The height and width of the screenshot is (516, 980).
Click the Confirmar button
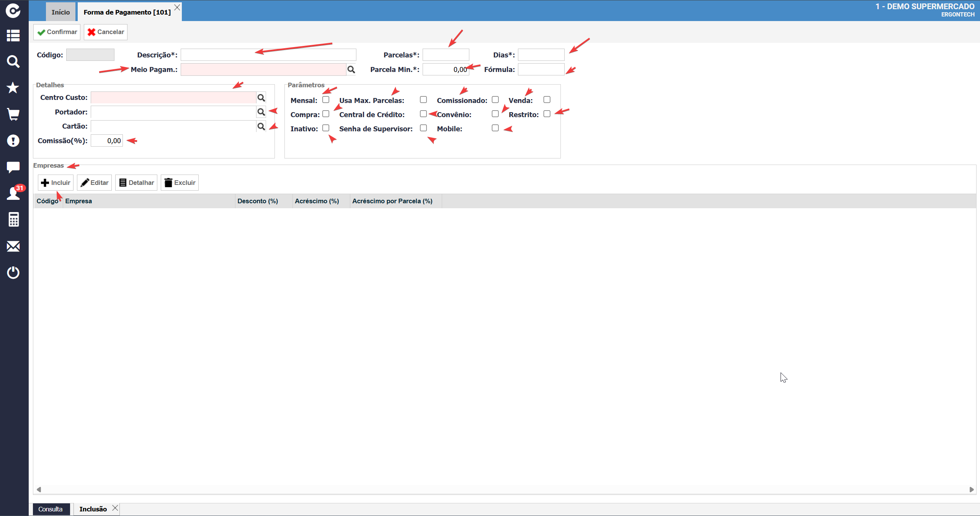tap(57, 32)
